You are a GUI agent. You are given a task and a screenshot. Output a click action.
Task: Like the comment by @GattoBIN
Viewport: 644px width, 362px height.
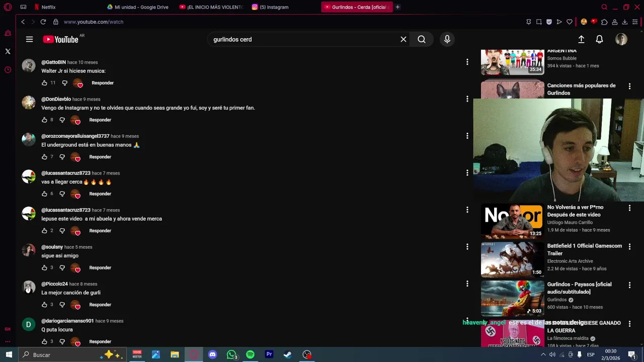44,83
